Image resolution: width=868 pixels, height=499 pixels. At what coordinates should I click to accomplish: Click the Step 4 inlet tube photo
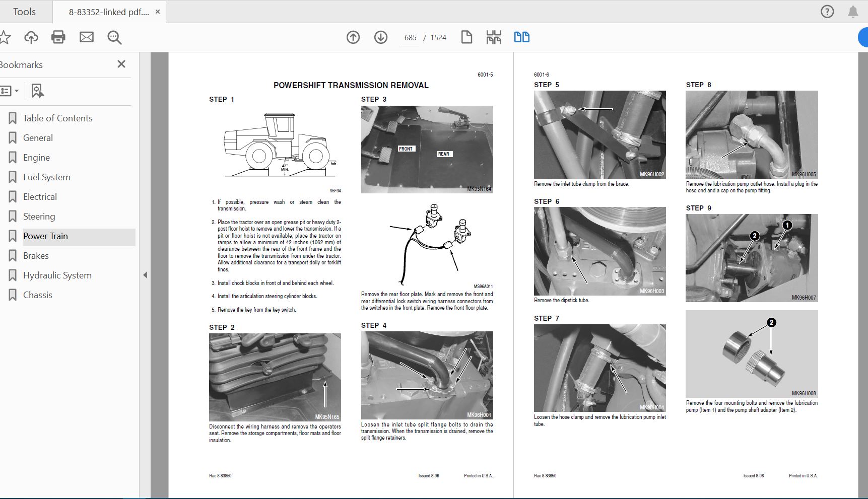[x=427, y=375]
